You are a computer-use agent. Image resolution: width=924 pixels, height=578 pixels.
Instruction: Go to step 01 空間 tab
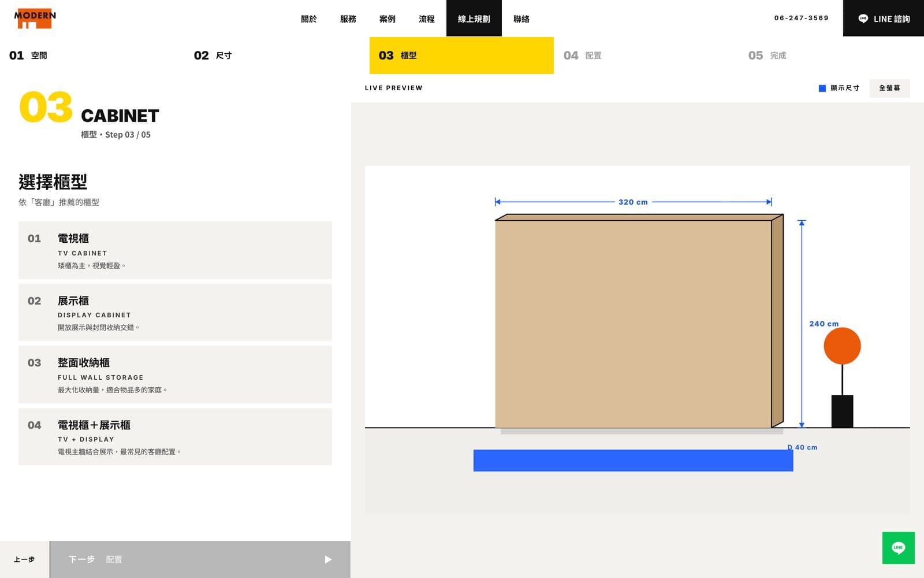[x=92, y=55]
